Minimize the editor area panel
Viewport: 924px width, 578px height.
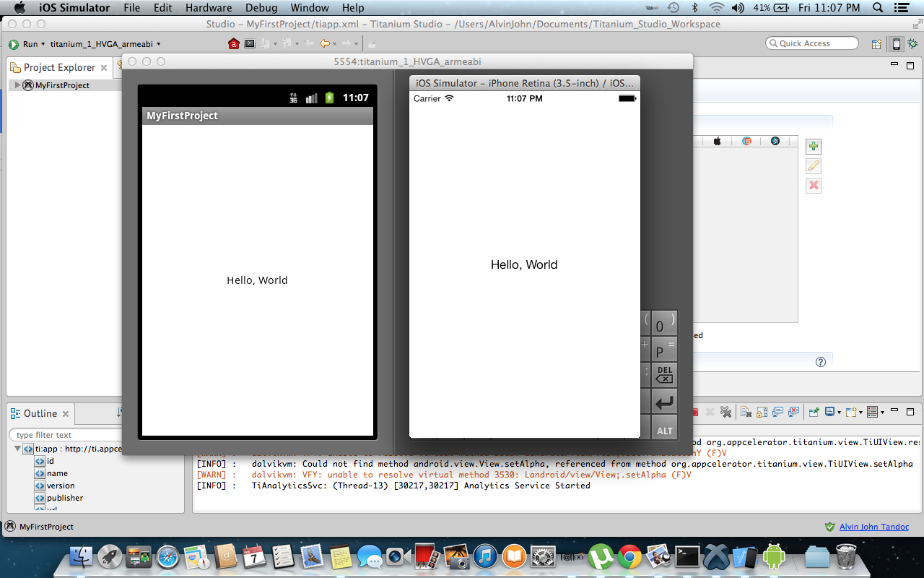coord(894,65)
